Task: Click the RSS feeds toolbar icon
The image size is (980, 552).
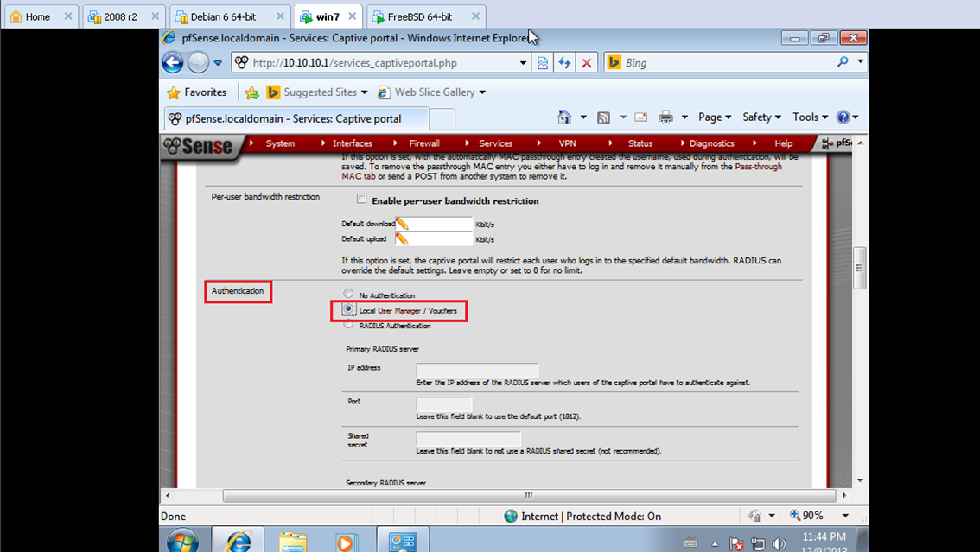Action: pos(603,117)
